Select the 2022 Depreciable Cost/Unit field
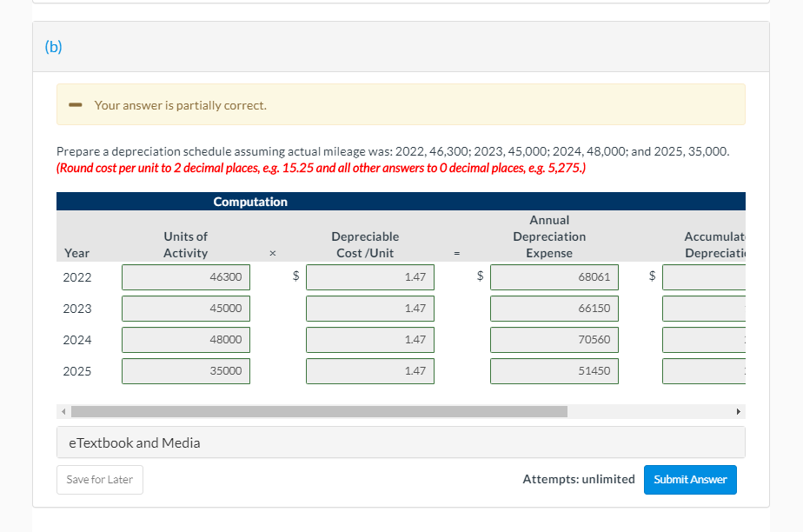This screenshot has width=803, height=532. (x=370, y=277)
